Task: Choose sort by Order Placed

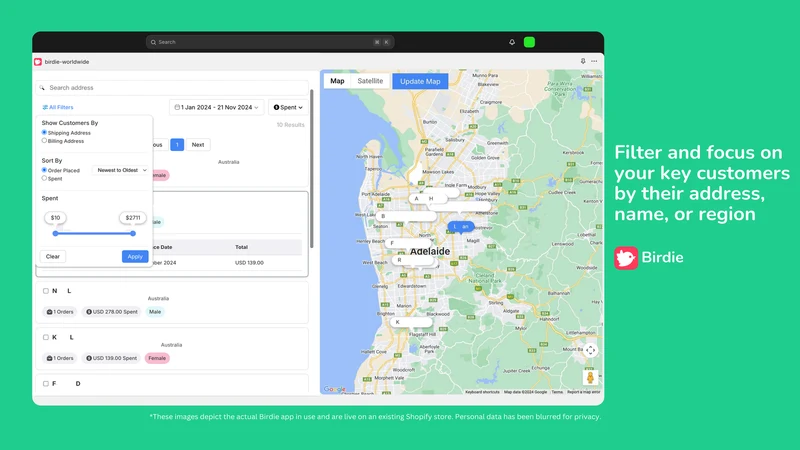Action: pyautogui.click(x=44, y=170)
